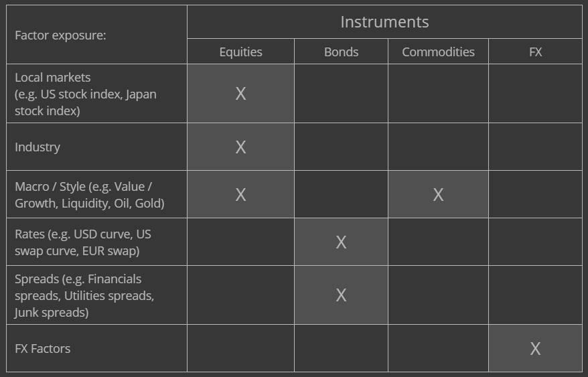Click the empty Industry row cell under Commodities
The width and height of the screenshot is (588, 377).
click(438, 147)
